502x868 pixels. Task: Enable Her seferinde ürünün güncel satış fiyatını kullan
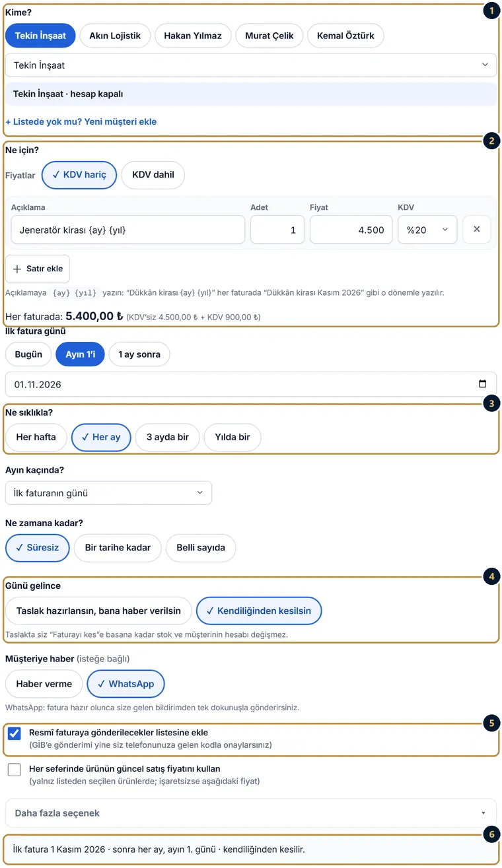click(15, 770)
